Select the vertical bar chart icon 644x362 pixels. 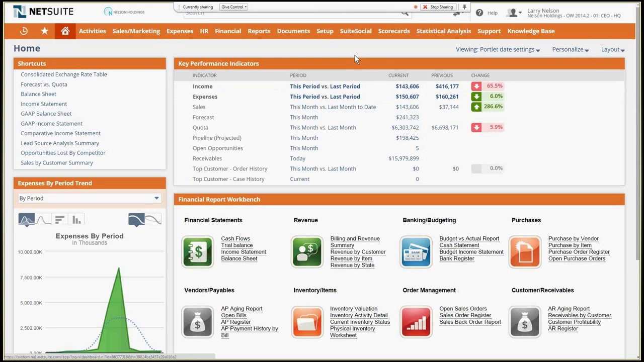coord(76,219)
